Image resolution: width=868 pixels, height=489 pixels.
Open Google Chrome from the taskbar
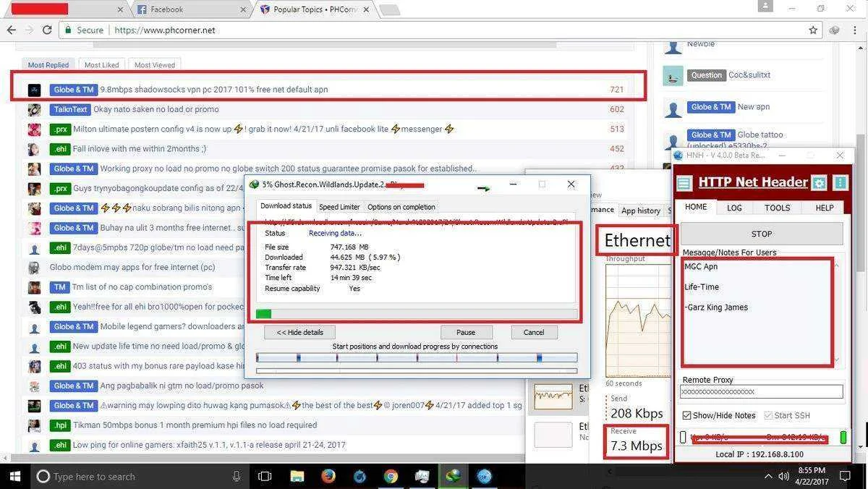[391, 476]
